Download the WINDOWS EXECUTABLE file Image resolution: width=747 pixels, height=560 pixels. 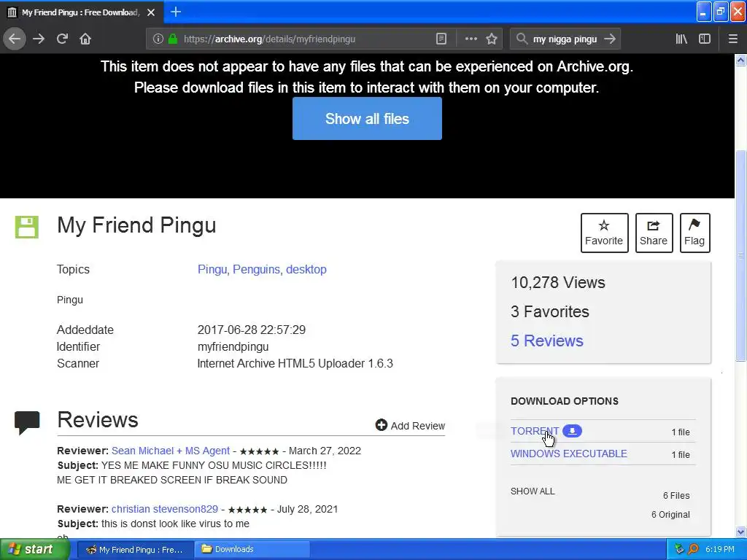(568, 454)
